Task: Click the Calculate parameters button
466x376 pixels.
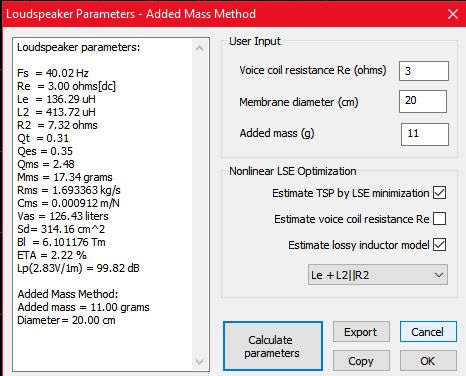Action: coord(273,346)
